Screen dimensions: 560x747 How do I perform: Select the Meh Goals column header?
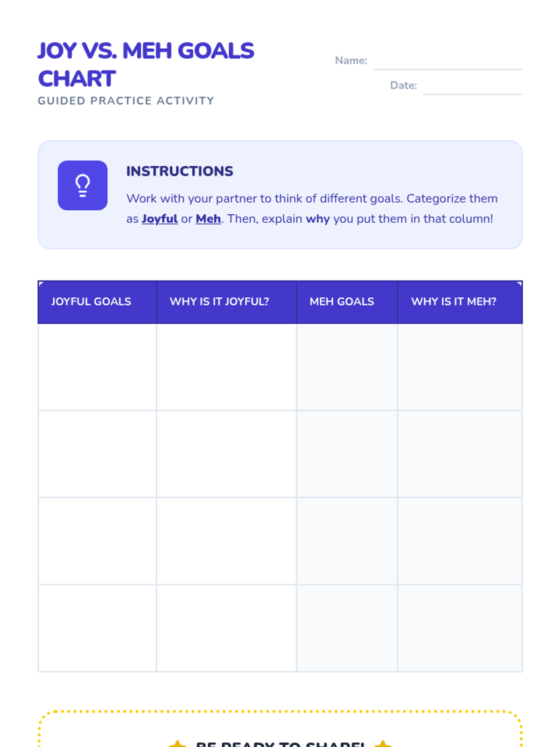[x=342, y=302]
